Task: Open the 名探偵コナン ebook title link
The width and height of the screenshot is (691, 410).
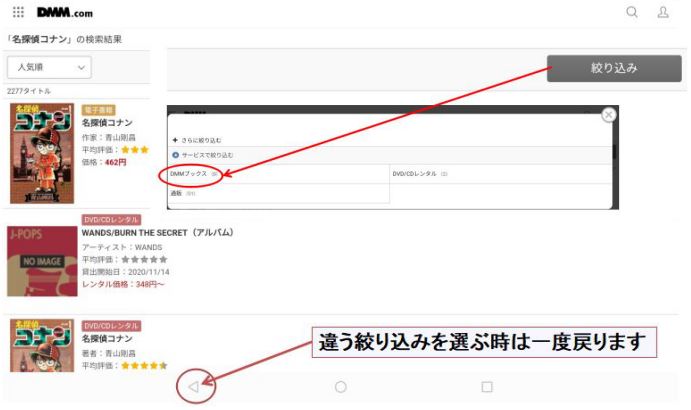Action: click(107, 123)
